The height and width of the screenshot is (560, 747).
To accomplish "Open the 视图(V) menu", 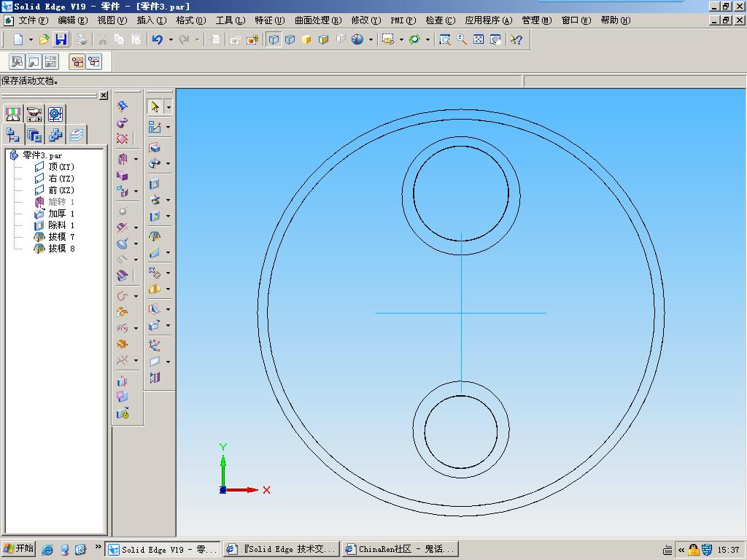I will click(112, 20).
